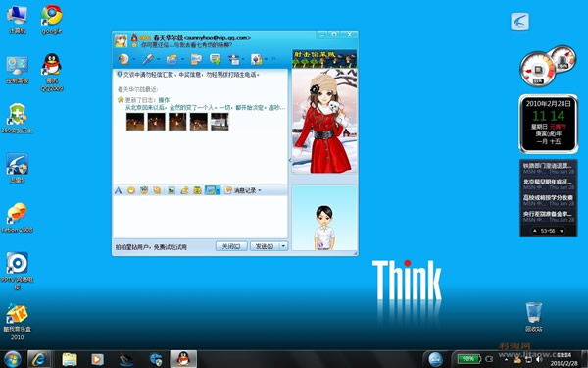Select the QQ penguin taskbar button
This screenshot has height=368, width=588.
[183, 359]
